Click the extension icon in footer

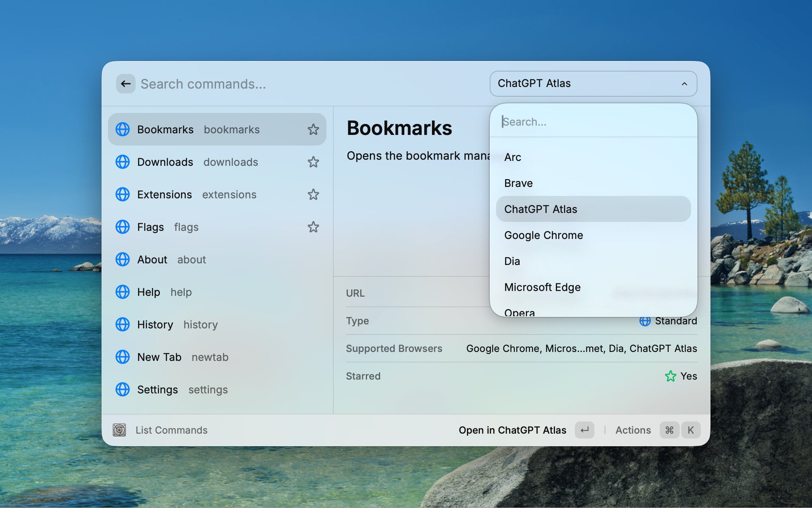tap(119, 430)
